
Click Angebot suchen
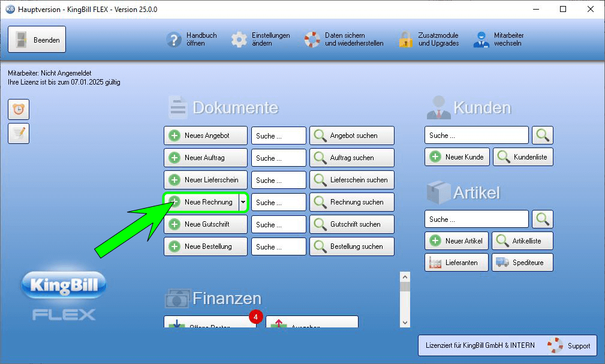tap(352, 136)
